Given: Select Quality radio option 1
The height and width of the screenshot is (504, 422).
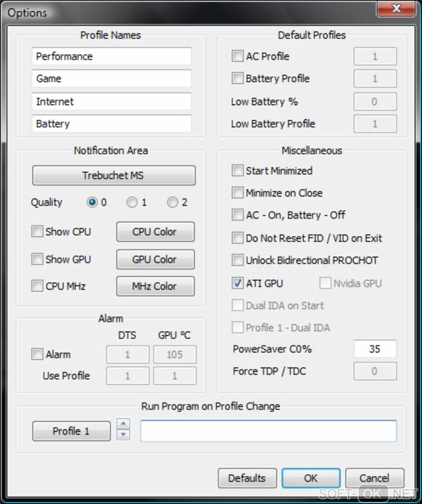Looking at the screenshot, I should [132, 202].
